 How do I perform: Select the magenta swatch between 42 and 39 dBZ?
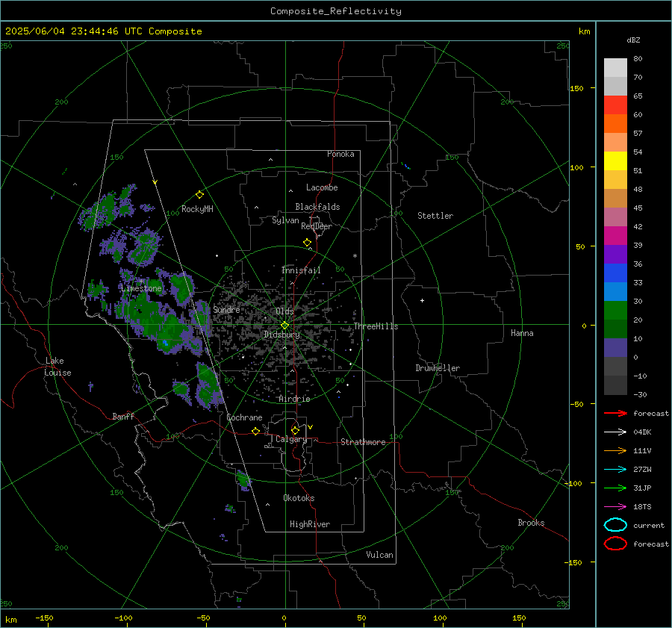coord(615,235)
